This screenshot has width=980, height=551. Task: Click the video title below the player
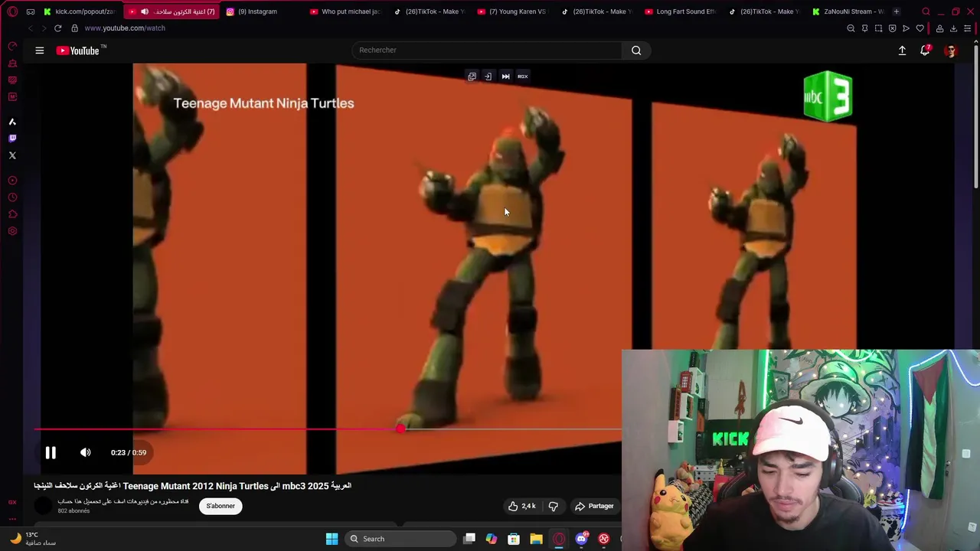(193, 486)
